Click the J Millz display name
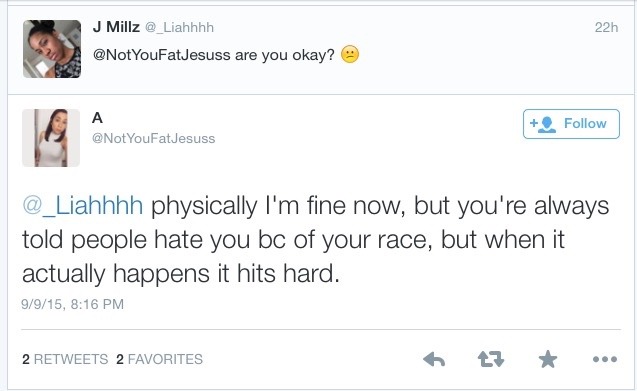 116,27
